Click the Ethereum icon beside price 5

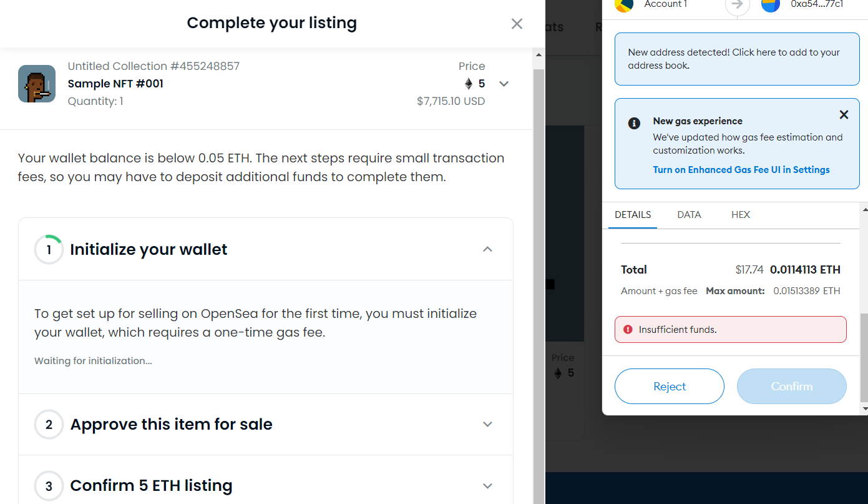469,84
